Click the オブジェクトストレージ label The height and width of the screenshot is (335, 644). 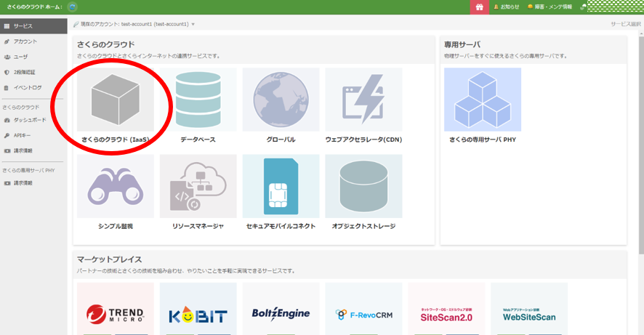pyautogui.click(x=363, y=226)
